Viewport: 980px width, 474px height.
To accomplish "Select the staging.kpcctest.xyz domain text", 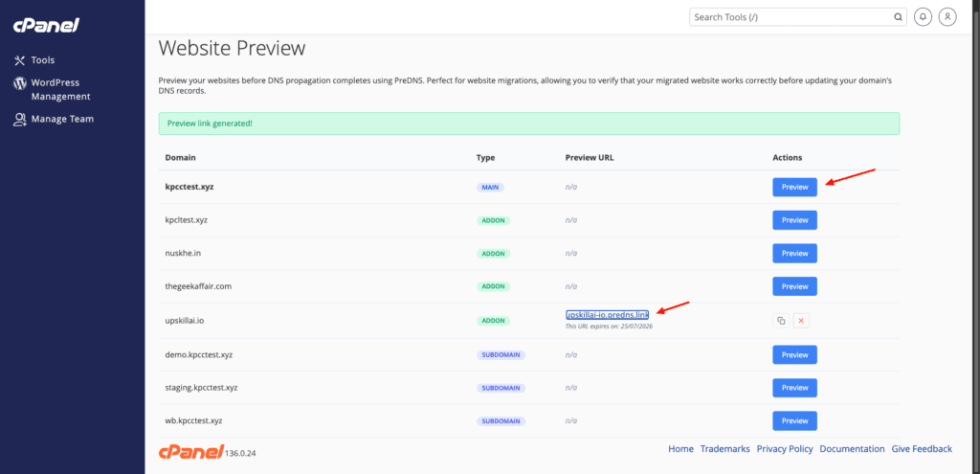I will point(201,388).
